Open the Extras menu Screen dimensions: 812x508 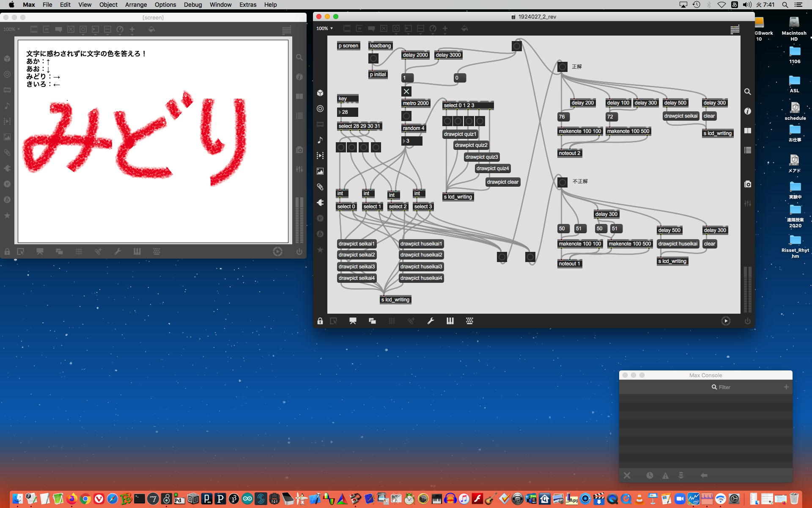(x=247, y=5)
